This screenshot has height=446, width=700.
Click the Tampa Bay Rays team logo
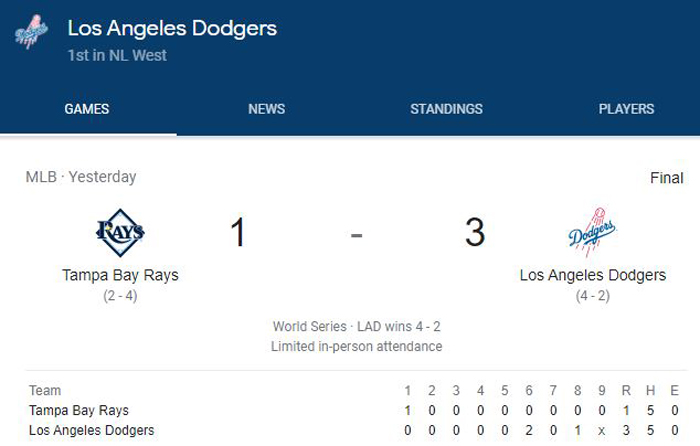(x=120, y=233)
